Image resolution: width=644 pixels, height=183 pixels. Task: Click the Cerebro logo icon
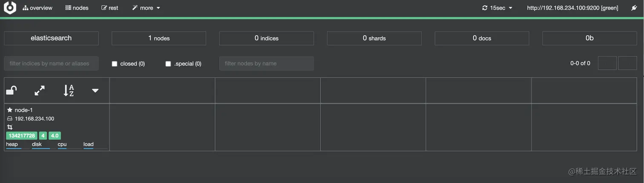point(10,8)
